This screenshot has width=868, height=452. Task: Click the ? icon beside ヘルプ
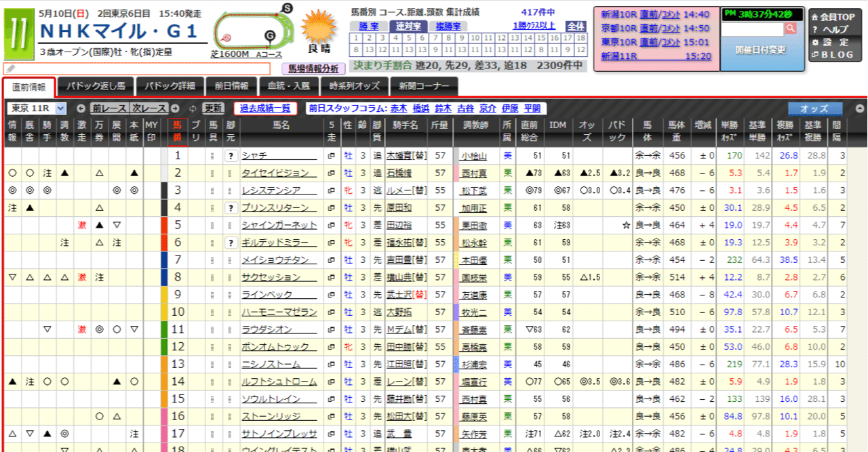814,29
